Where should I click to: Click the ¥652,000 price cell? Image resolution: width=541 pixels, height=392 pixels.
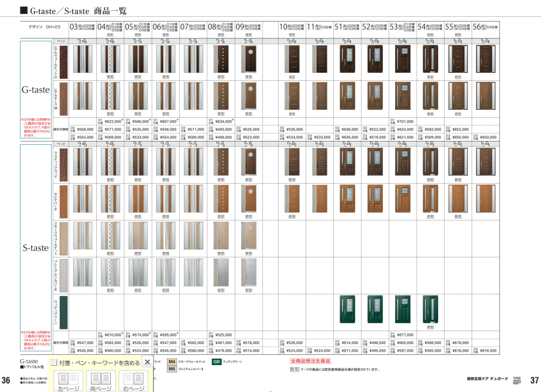pos(460,129)
